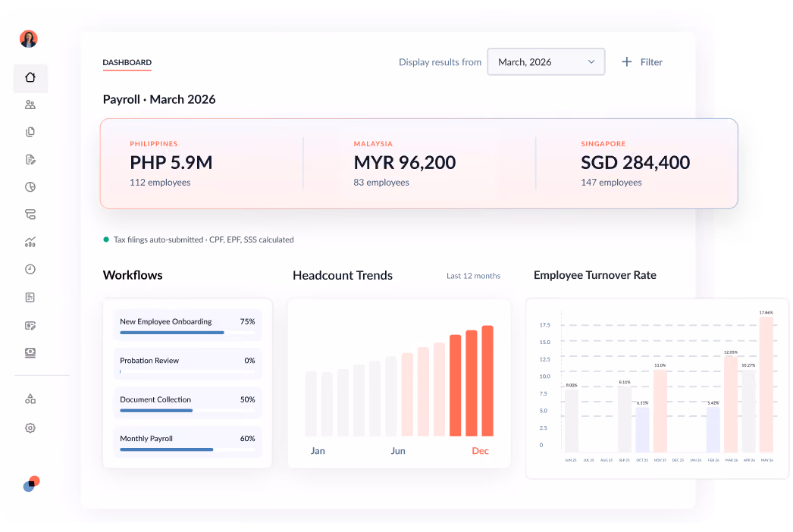Click the 17.86% May 26 turnover bar
This screenshot has width=793, height=532.
click(x=766, y=384)
